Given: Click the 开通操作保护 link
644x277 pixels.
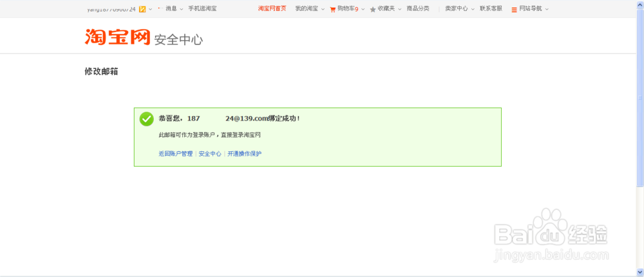Looking at the screenshot, I should [x=244, y=154].
